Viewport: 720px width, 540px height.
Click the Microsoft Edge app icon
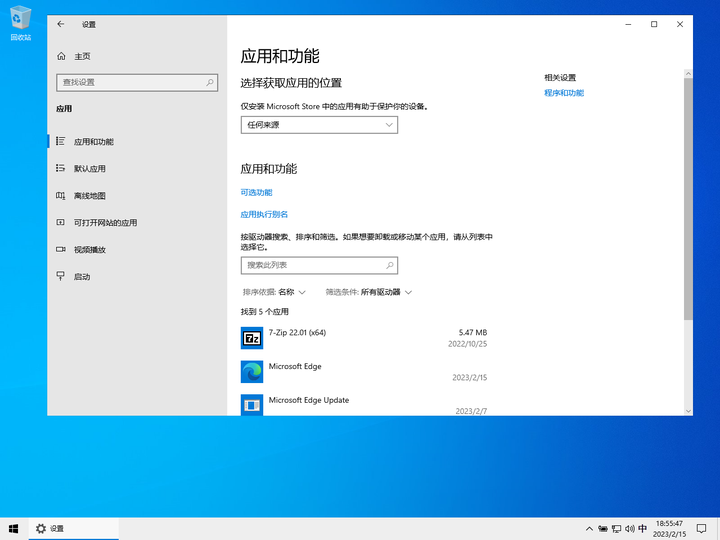pyautogui.click(x=252, y=372)
